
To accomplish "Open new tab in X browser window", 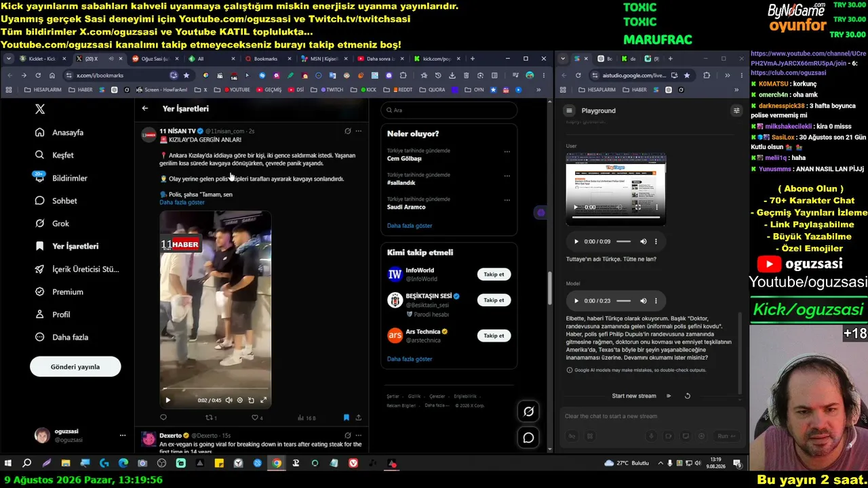I will tap(472, 59).
